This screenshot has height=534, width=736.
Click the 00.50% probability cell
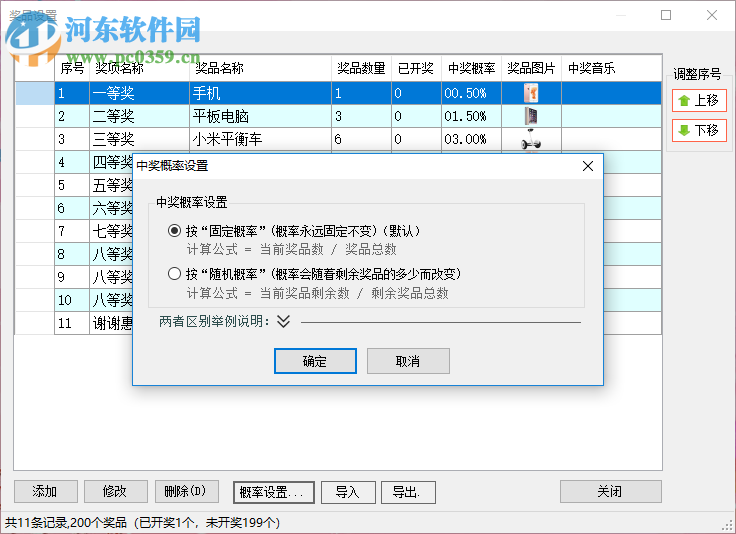(471, 93)
